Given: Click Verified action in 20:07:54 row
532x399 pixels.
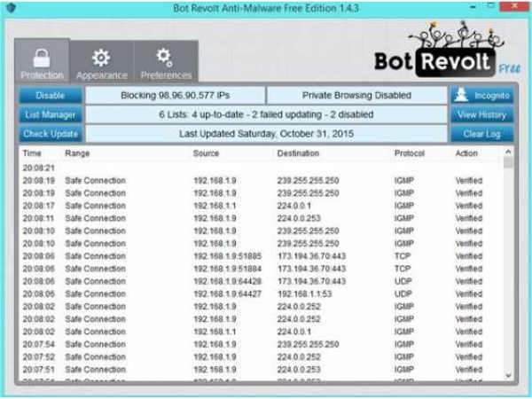Looking at the screenshot, I should (x=469, y=344).
